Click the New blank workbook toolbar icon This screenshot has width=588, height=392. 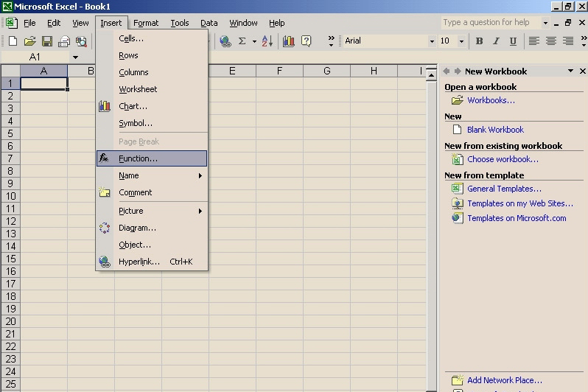(13, 41)
